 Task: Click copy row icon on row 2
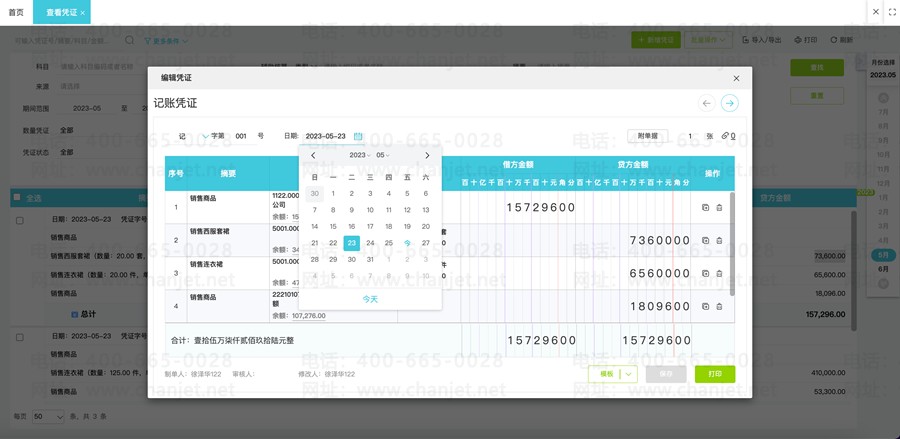click(x=705, y=240)
